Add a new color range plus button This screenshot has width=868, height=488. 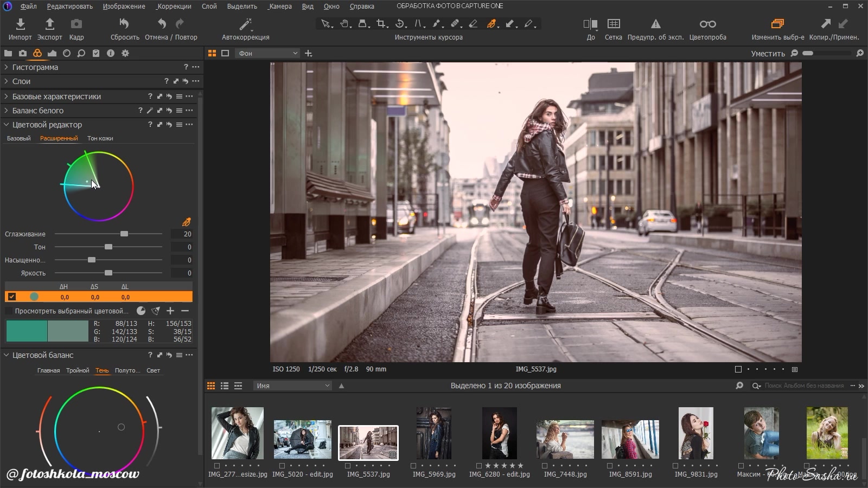point(170,311)
